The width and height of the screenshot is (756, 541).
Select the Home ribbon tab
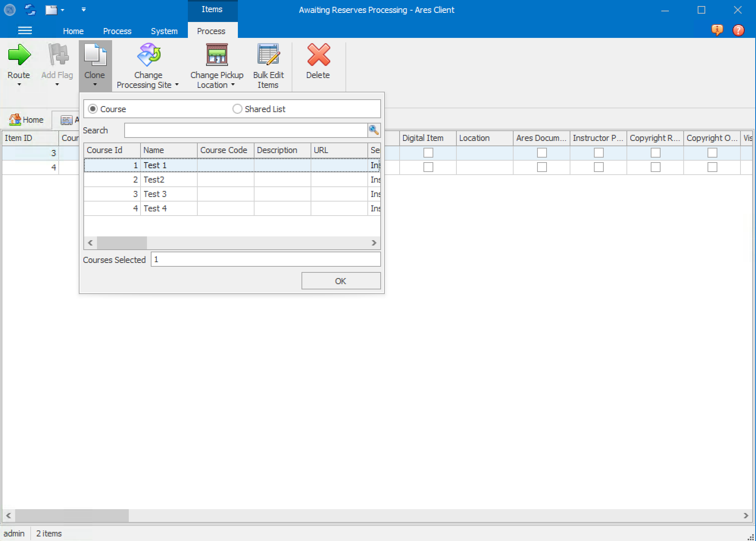(73, 31)
